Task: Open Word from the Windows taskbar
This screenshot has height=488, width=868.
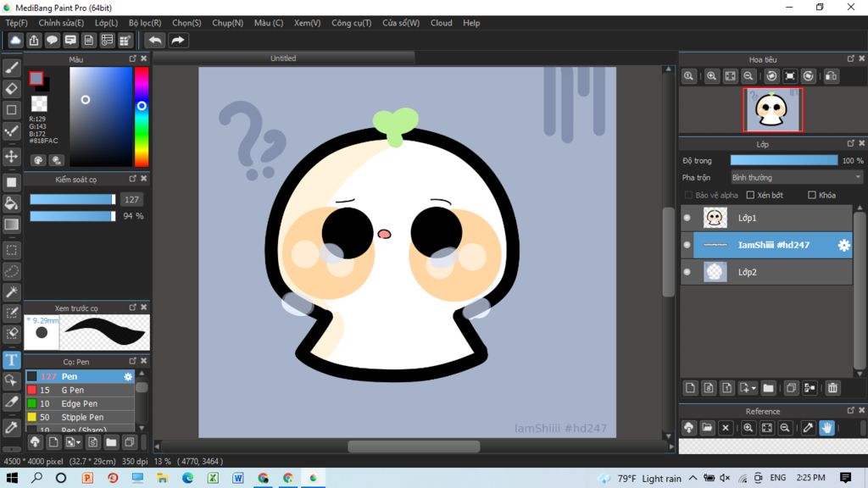Action: pos(238,478)
